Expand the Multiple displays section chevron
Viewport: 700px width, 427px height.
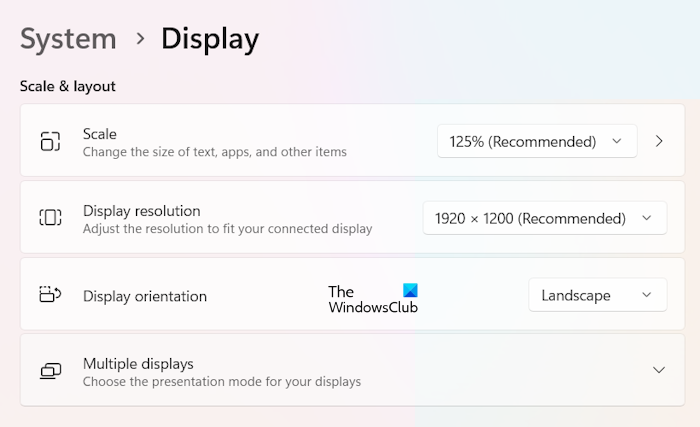(659, 370)
